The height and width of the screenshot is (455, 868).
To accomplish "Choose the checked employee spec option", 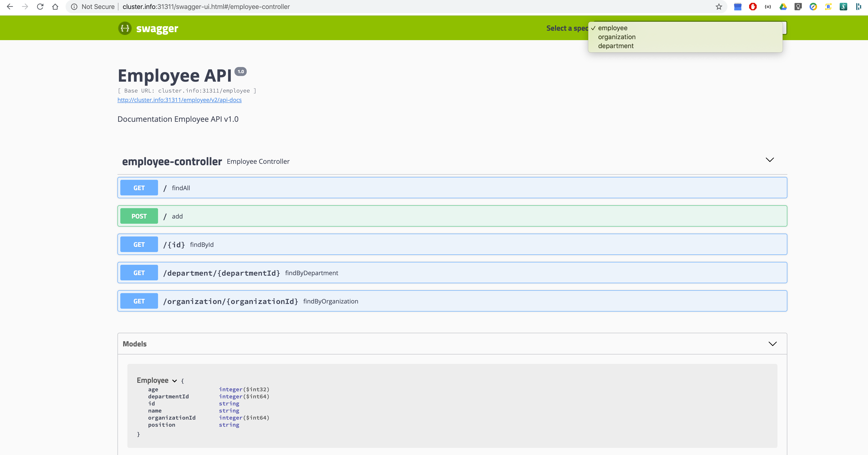I will [x=613, y=28].
